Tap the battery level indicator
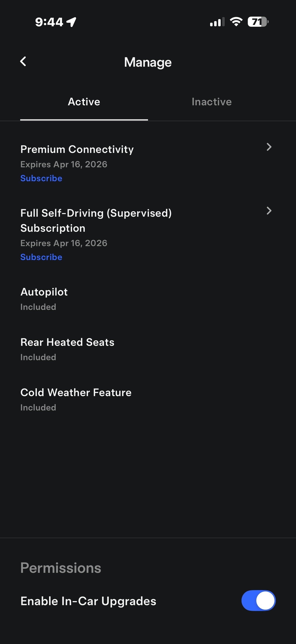Image resolution: width=296 pixels, height=644 pixels. 258,22
